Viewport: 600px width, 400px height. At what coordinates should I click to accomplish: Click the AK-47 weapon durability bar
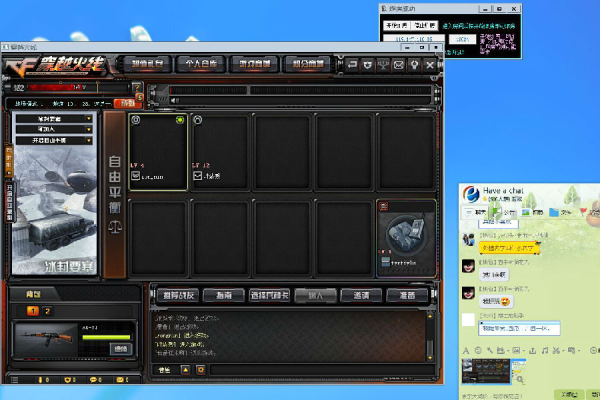pos(106,337)
